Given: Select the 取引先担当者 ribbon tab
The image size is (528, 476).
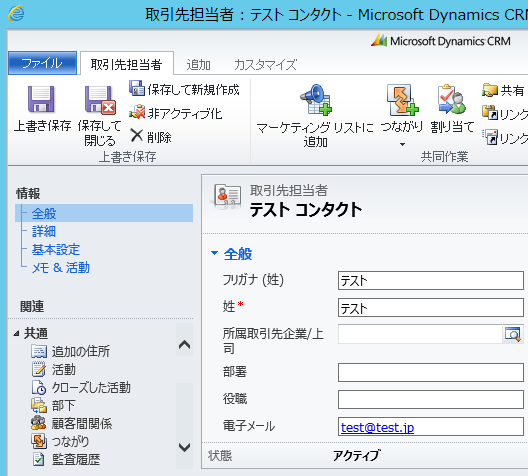Looking at the screenshot, I should tap(127, 64).
